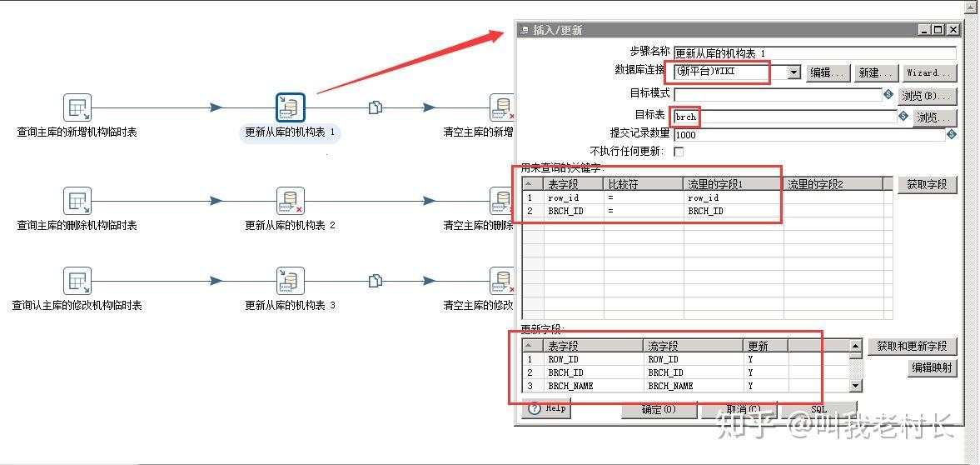
Task: Select BRCH_ID cell under 表字段 in key table
Action: pyautogui.click(x=574, y=211)
